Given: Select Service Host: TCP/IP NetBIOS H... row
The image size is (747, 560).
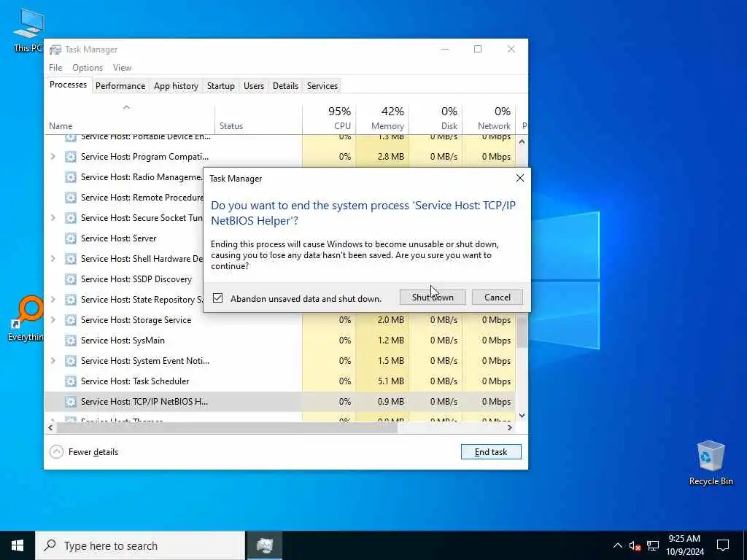Looking at the screenshot, I should [x=280, y=402].
